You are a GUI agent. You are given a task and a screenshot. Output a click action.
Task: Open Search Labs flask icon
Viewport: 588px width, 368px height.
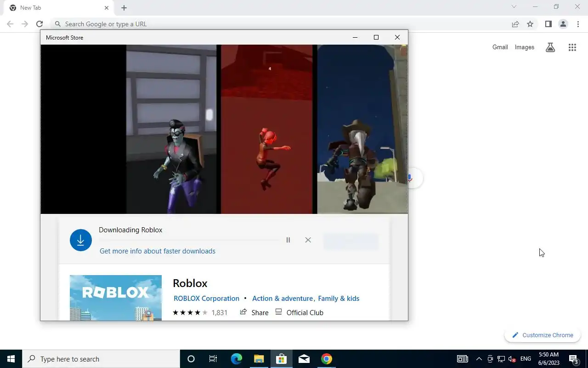(550, 47)
